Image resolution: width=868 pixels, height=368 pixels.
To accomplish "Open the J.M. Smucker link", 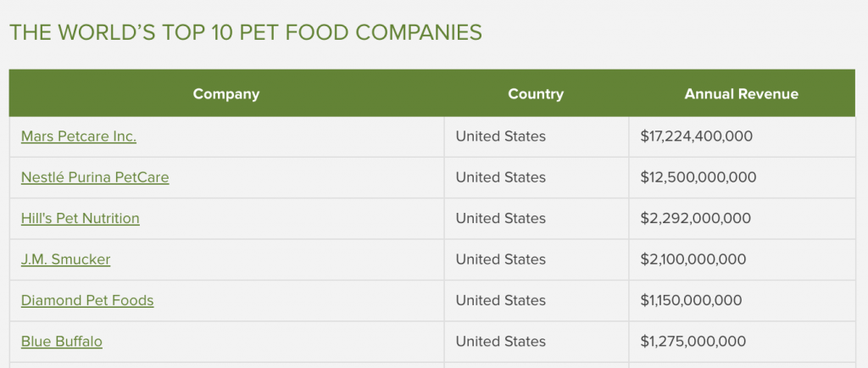I will click(x=66, y=259).
